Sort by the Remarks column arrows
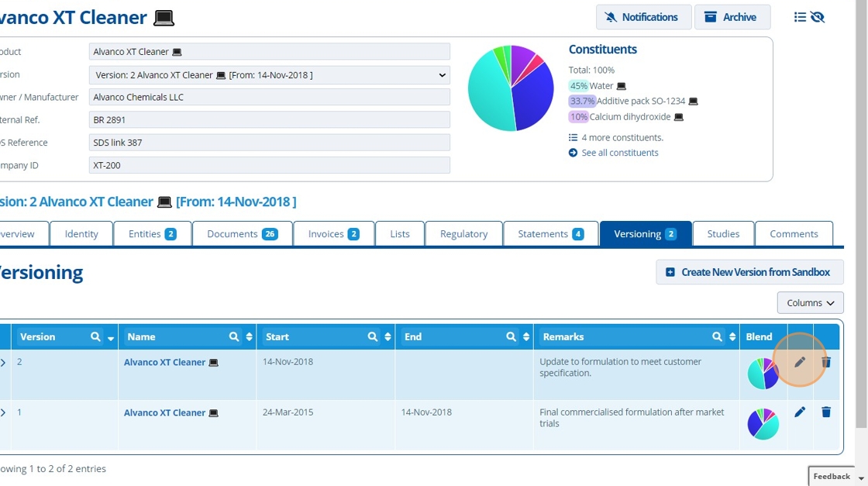868x486 pixels. point(732,336)
